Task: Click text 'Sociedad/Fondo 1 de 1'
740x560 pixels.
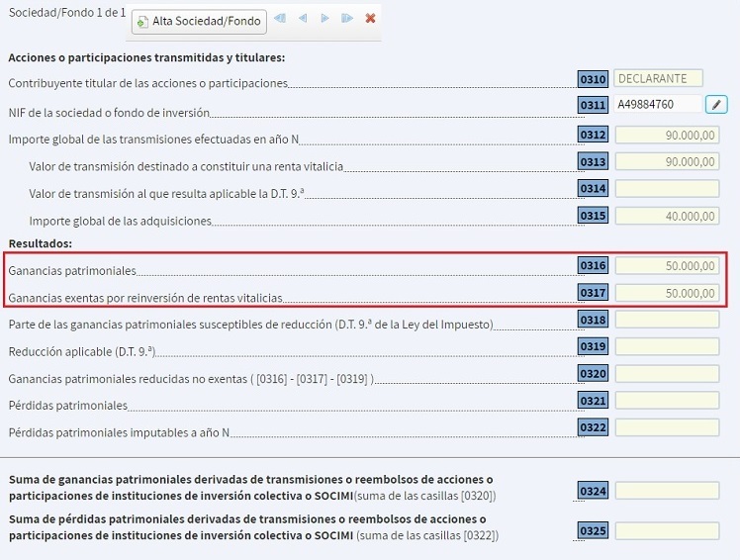Action: [x=67, y=13]
